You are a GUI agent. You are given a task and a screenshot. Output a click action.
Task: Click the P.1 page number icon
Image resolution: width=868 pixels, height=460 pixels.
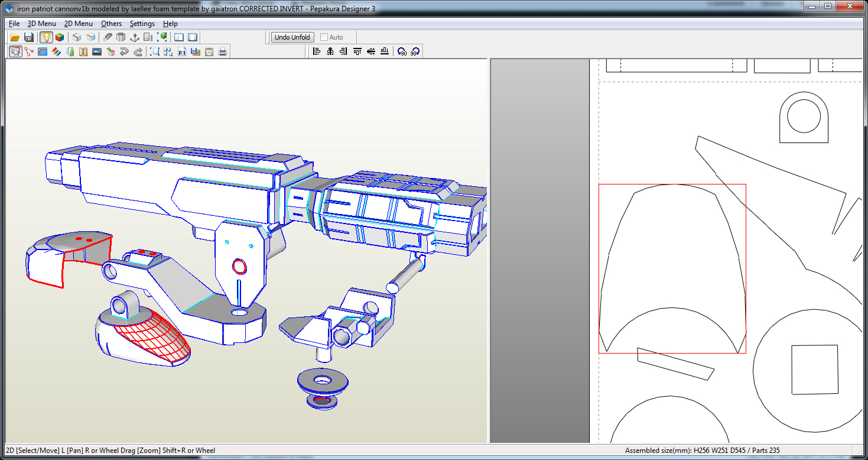pos(182,52)
